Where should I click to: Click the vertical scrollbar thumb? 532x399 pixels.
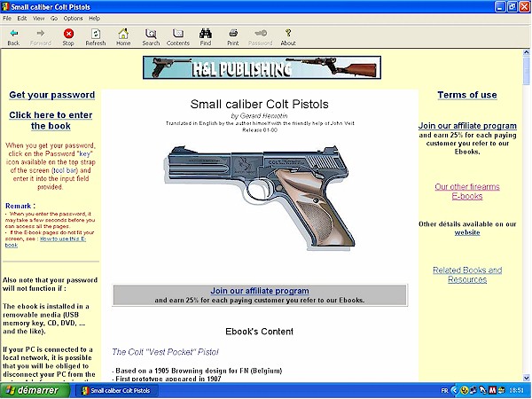point(526,71)
